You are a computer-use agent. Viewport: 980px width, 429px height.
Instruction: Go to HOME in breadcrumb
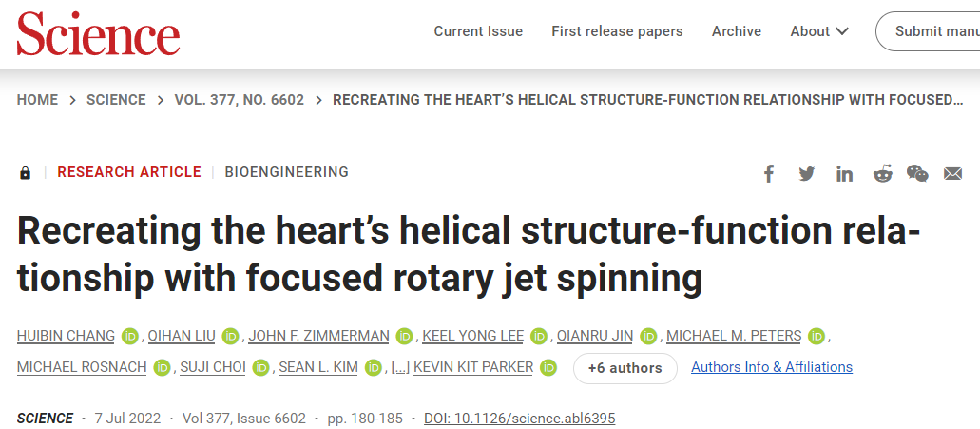(37, 100)
